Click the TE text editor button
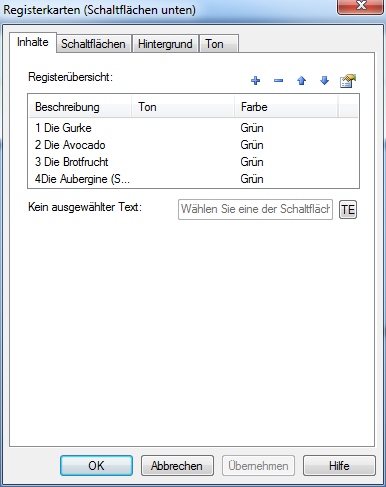This screenshot has height=487, width=386. (348, 209)
